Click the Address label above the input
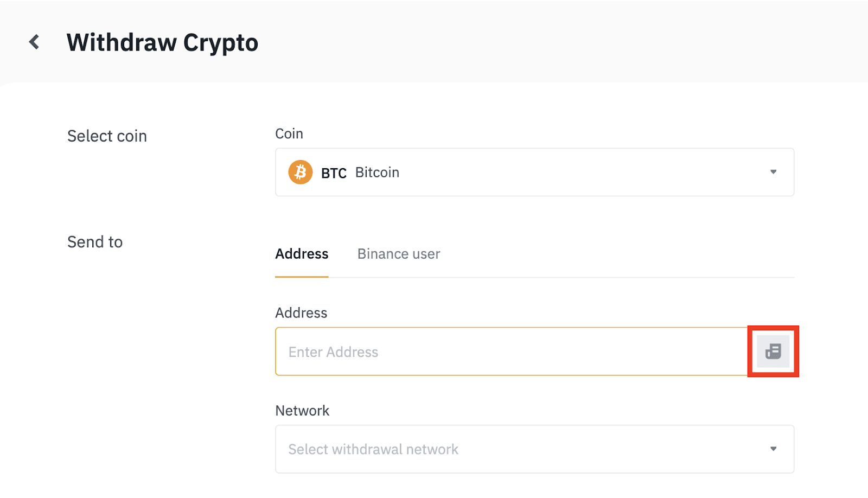This screenshot has width=868, height=498. 301,313
